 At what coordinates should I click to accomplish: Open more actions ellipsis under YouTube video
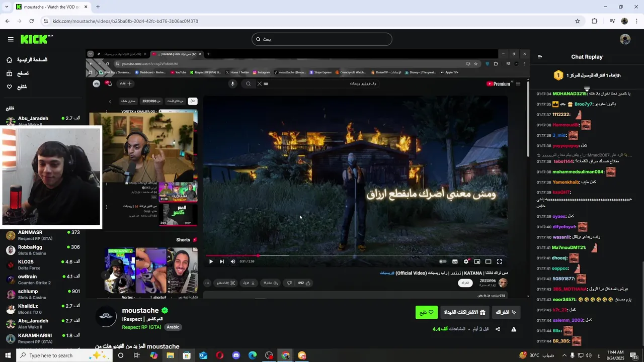click(x=207, y=283)
